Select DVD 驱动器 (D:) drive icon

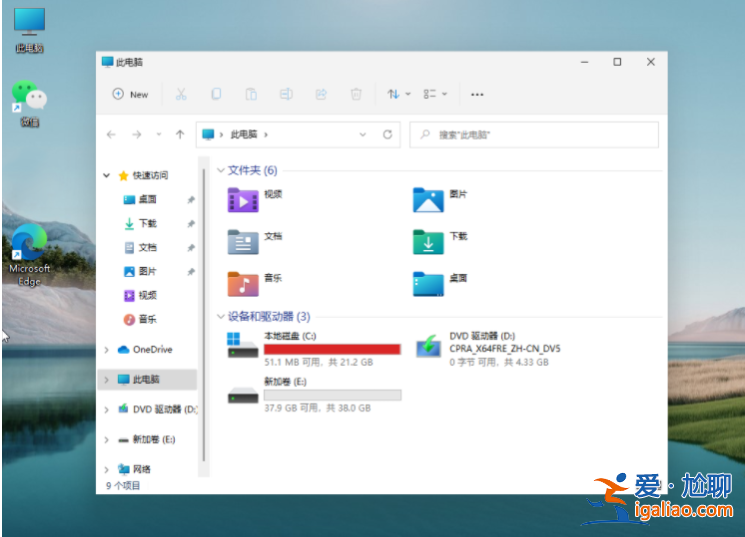click(428, 346)
